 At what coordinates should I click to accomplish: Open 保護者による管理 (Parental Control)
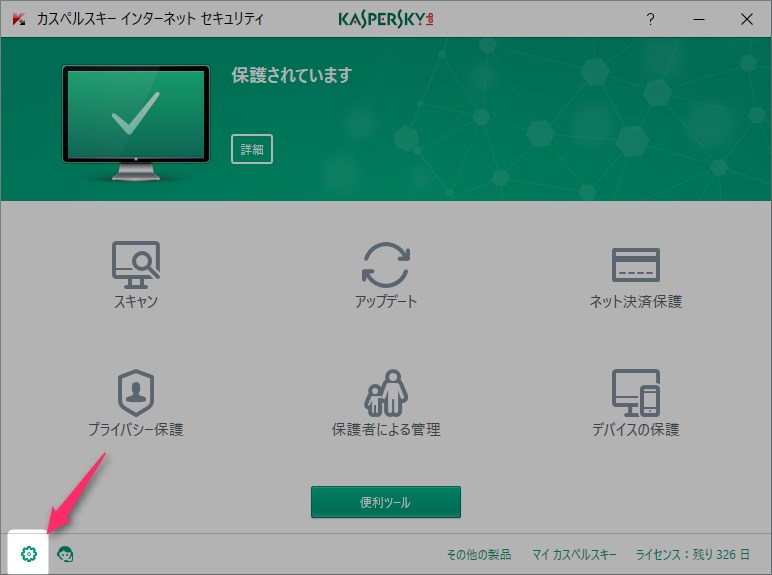click(x=386, y=403)
